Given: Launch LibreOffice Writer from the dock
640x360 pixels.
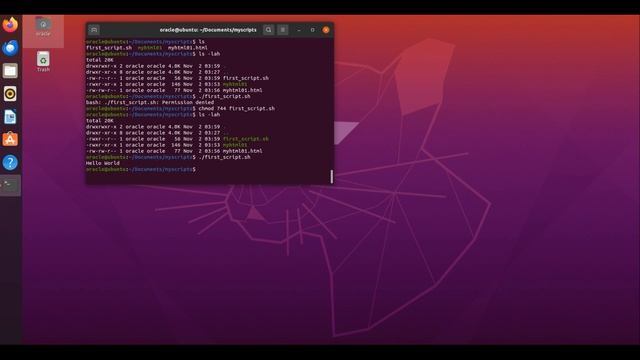Looking at the screenshot, I should pyautogui.click(x=10, y=117).
